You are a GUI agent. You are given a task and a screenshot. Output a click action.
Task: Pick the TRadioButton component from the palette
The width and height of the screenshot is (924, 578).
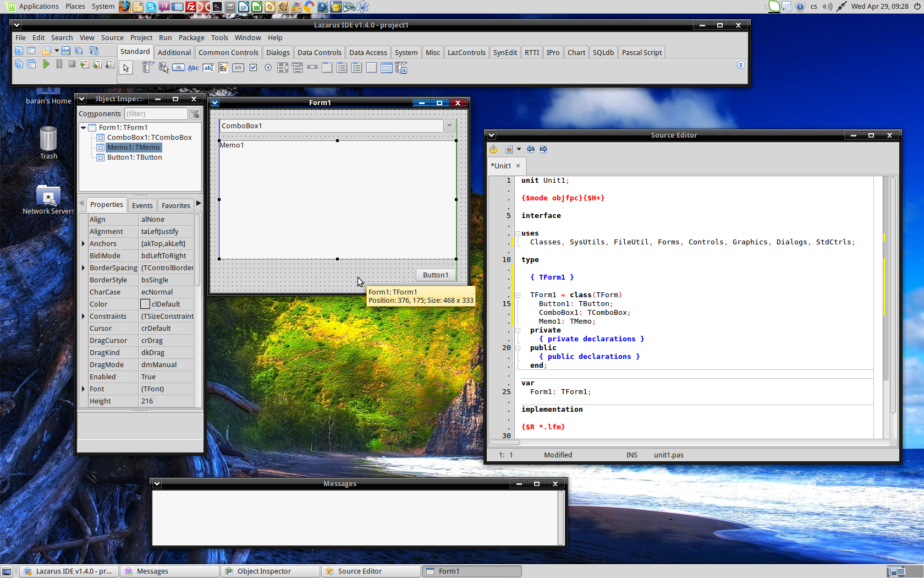(268, 67)
